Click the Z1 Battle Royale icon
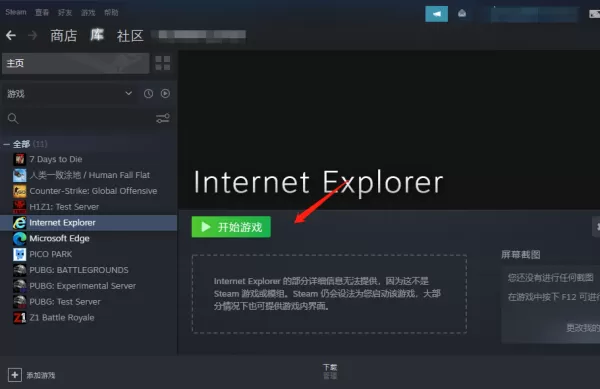The width and height of the screenshot is (600, 389). pyautogui.click(x=20, y=318)
